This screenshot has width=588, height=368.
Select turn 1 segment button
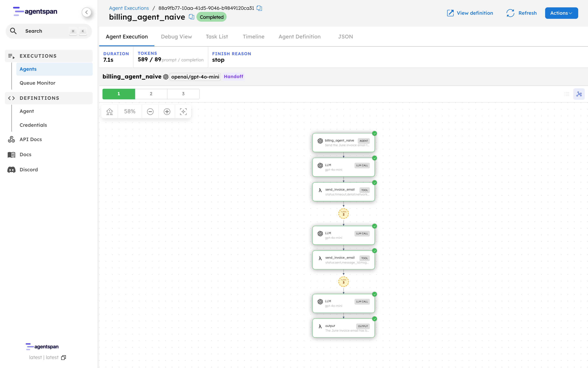(119, 94)
